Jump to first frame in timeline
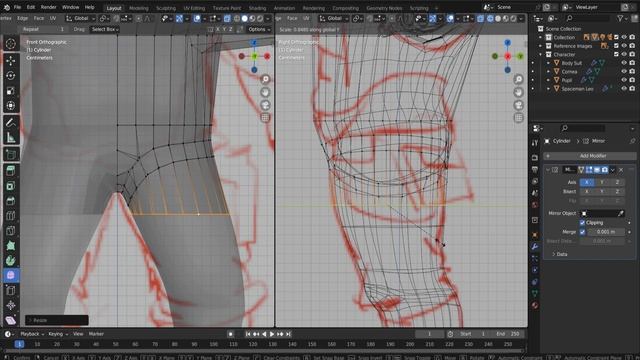The height and width of the screenshot is (360, 640). [x=248, y=334]
